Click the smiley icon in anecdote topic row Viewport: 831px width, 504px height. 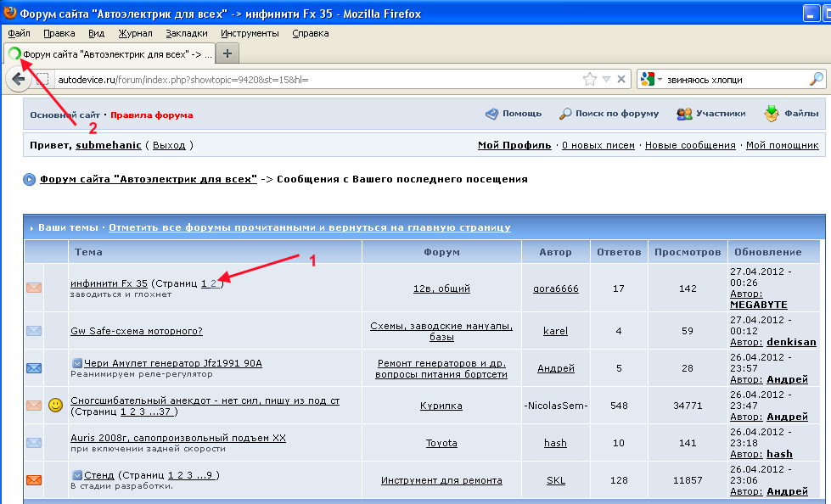(56, 406)
